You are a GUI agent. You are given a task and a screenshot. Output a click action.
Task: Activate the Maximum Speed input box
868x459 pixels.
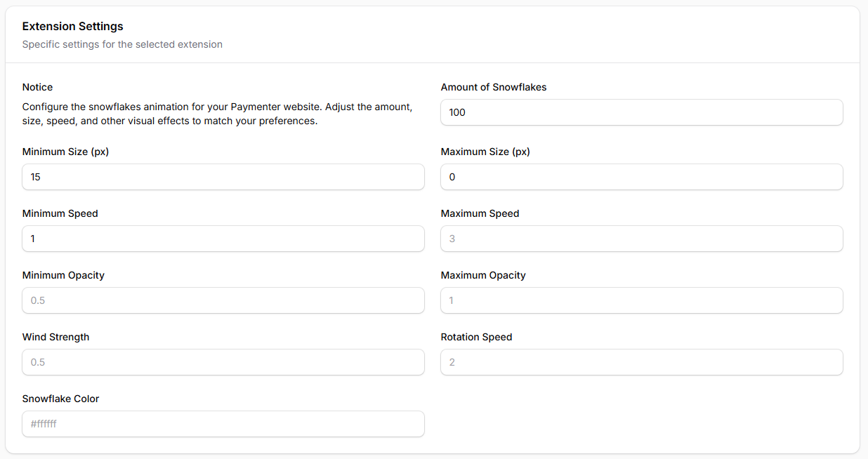tap(641, 239)
